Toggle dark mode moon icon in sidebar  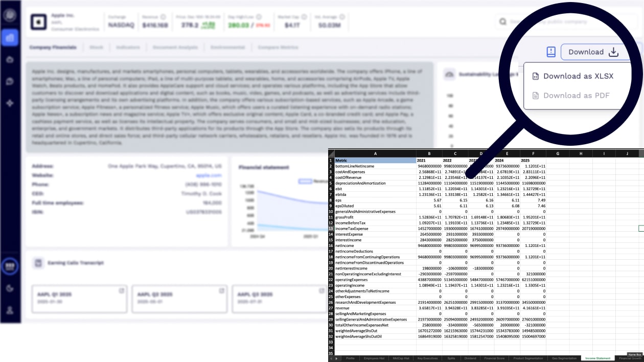click(x=10, y=288)
